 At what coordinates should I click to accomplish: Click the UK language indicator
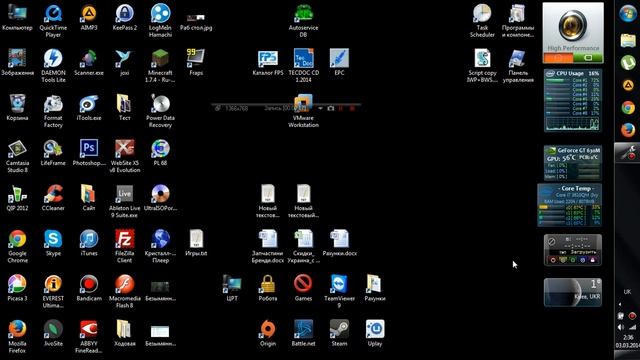627,292
